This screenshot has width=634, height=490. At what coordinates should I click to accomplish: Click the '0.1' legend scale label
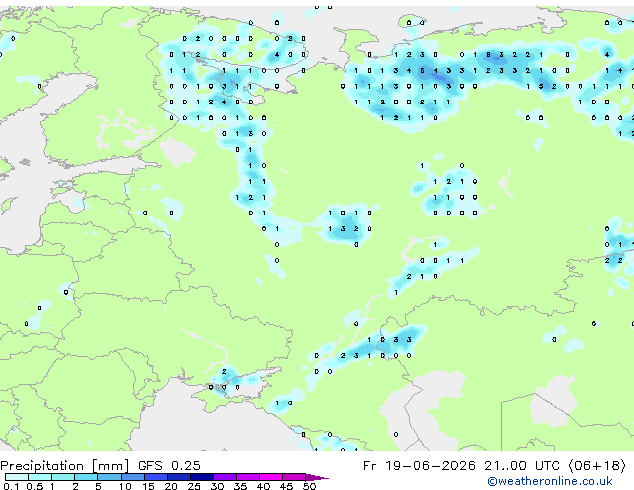tap(11, 486)
